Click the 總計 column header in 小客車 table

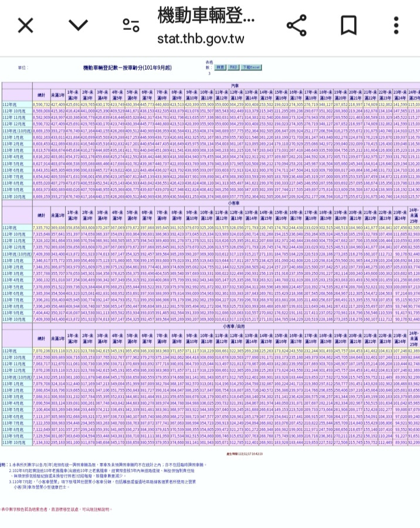coord(41,215)
